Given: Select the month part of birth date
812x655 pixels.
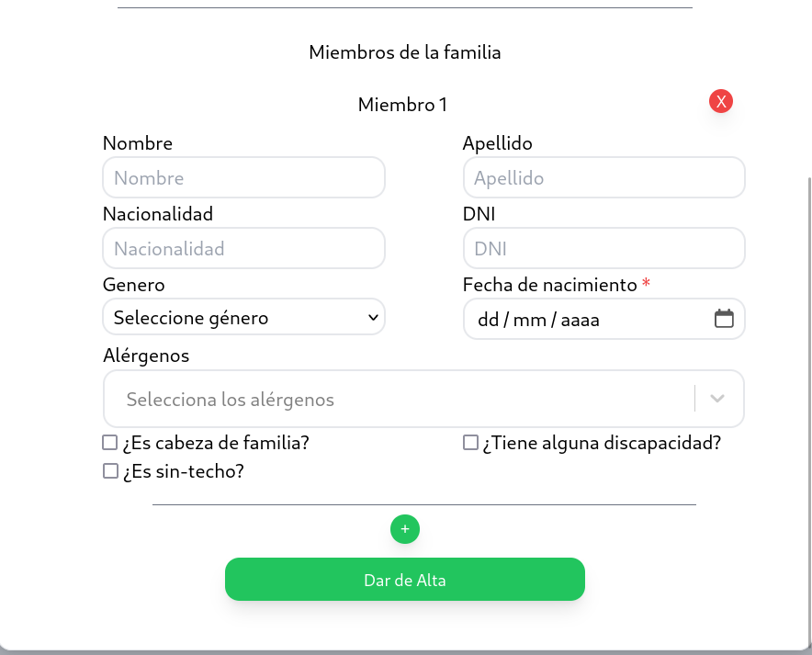Looking at the screenshot, I should [x=529, y=320].
